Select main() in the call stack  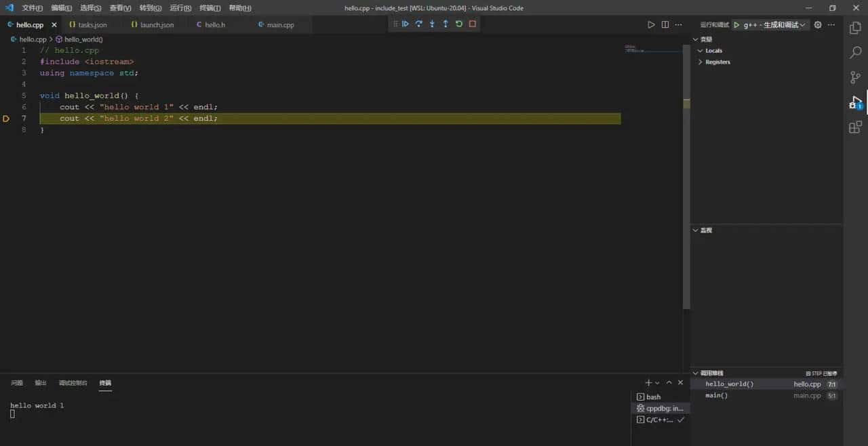pyautogui.click(x=716, y=395)
